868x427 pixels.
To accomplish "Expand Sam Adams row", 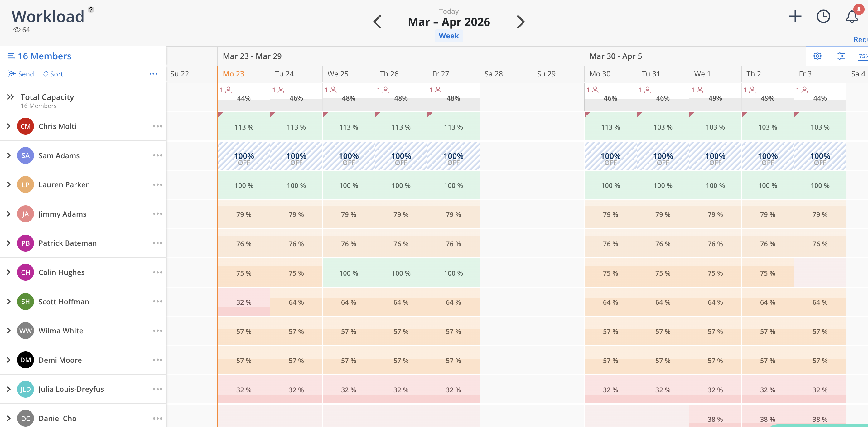I will (x=9, y=155).
